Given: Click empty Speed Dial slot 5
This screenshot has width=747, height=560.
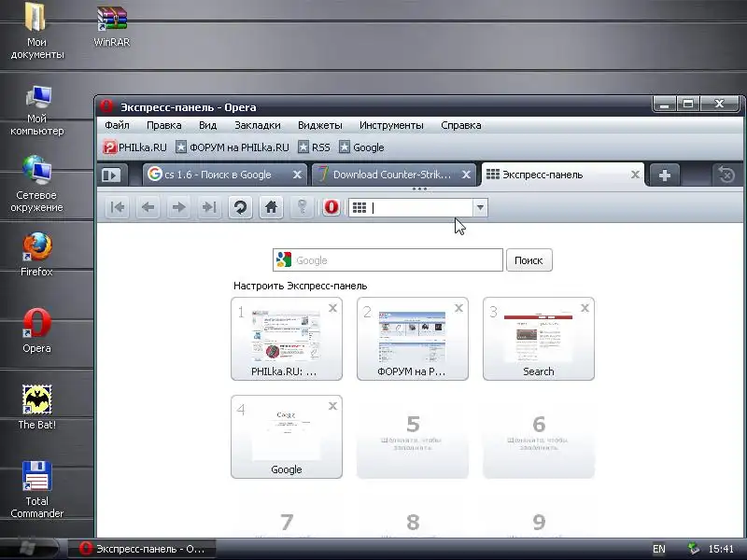Looking at the screenshot, I should coord(413,437).
